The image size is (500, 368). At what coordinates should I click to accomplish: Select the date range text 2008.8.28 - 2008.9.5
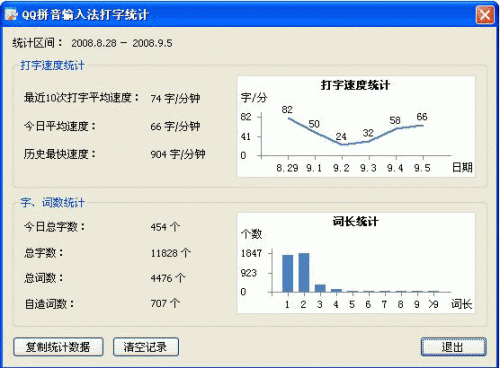click(x=122, y=43)
